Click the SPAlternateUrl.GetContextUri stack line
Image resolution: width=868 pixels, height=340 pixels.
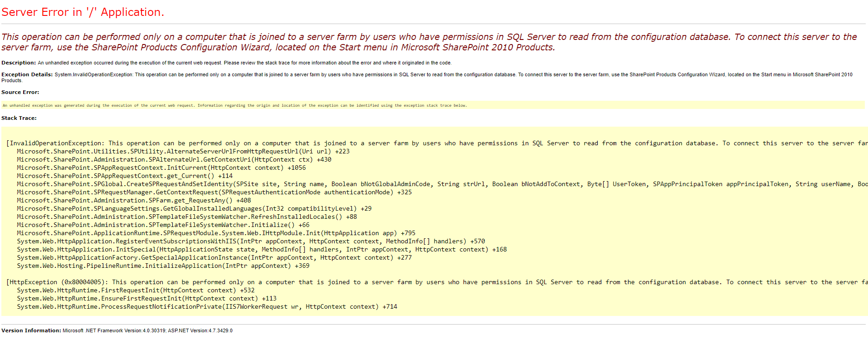174,159
